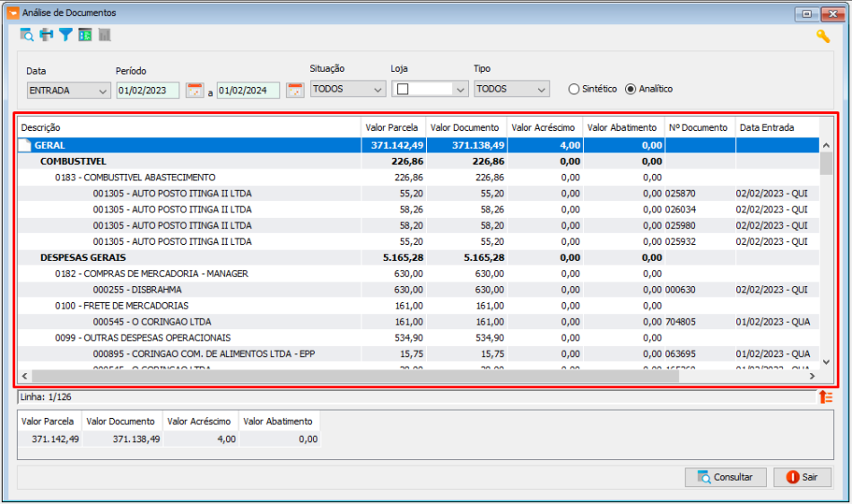852x504 pixels.
Task: Toggle the checkbox in the Loja field
Action: (403, 89)
